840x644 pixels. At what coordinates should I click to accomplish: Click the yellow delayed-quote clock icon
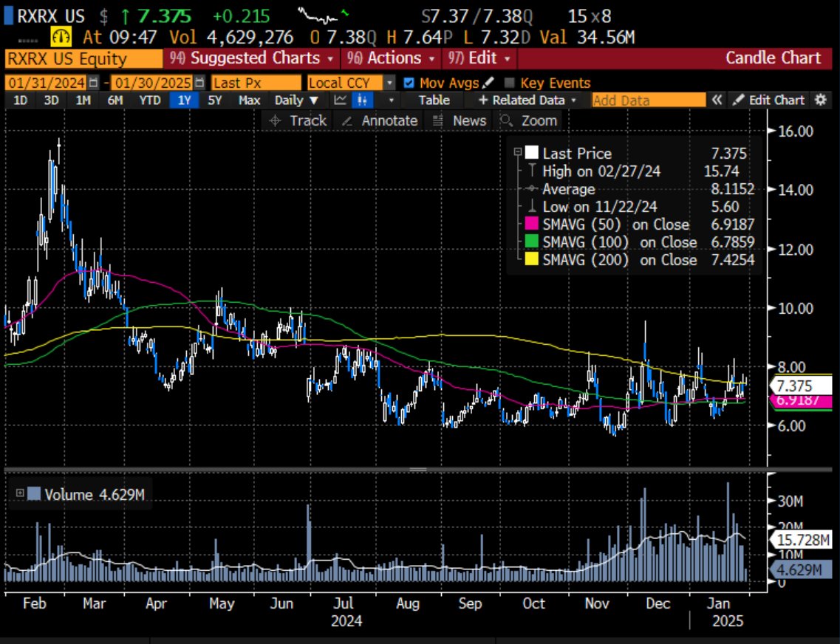tap(61, 37)
